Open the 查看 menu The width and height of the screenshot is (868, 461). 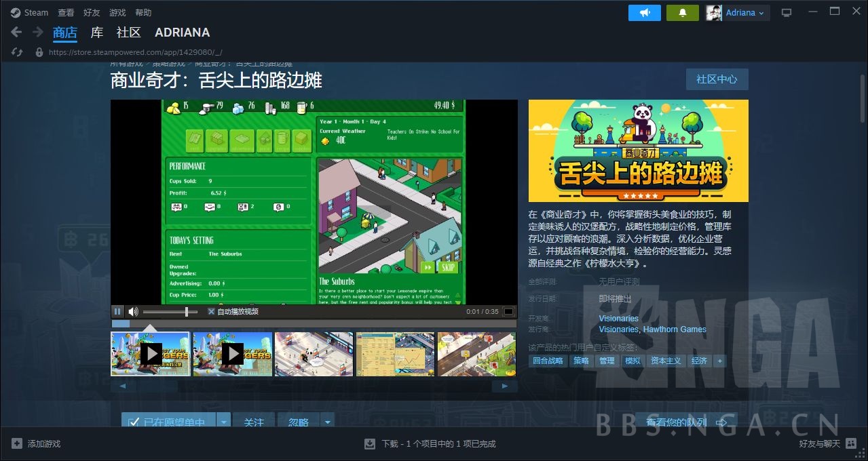pos(66,12)
